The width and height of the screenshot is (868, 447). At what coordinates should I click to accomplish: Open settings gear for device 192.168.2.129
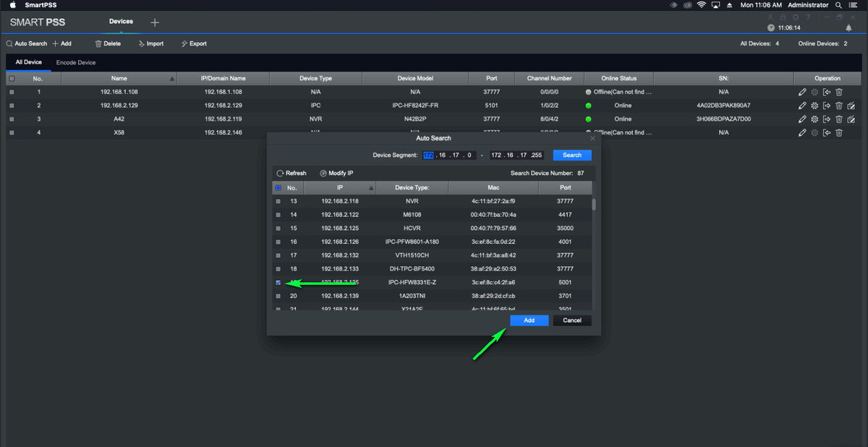pyautogui.click(x=814, y=106)
